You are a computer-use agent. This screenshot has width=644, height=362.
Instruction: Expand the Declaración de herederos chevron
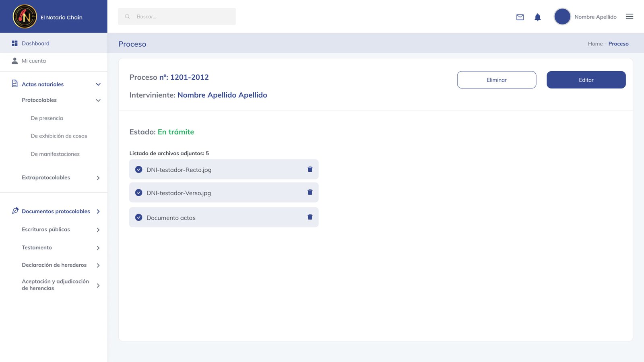[98, 265]
